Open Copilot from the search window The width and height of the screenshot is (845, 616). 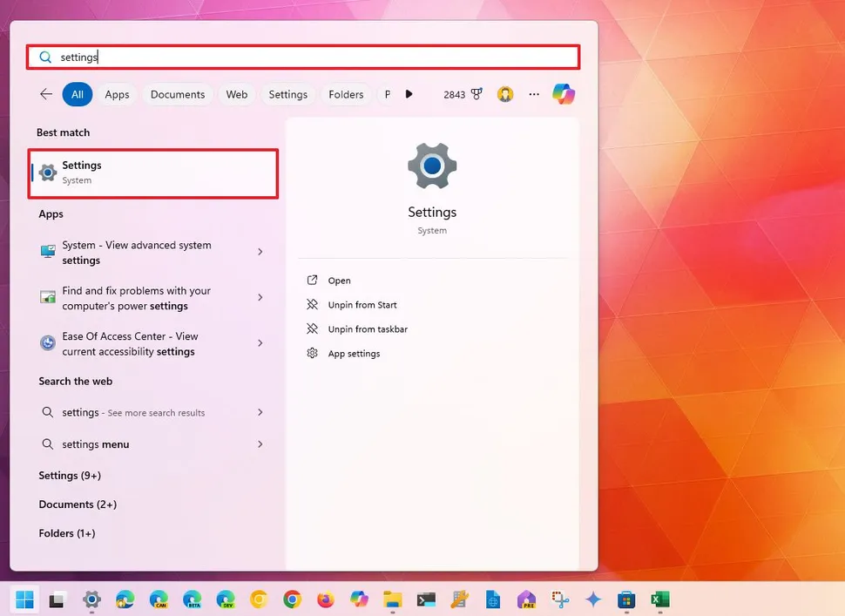pyautogui.click(x=564, y=94)
